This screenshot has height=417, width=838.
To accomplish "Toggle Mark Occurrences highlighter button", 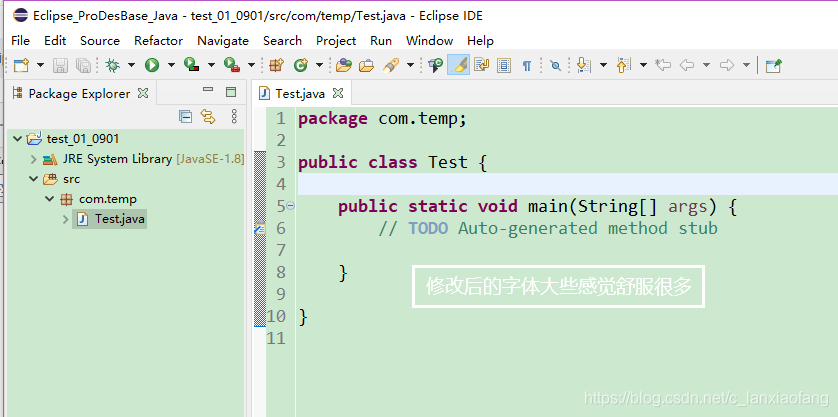I will pos(458,65).
